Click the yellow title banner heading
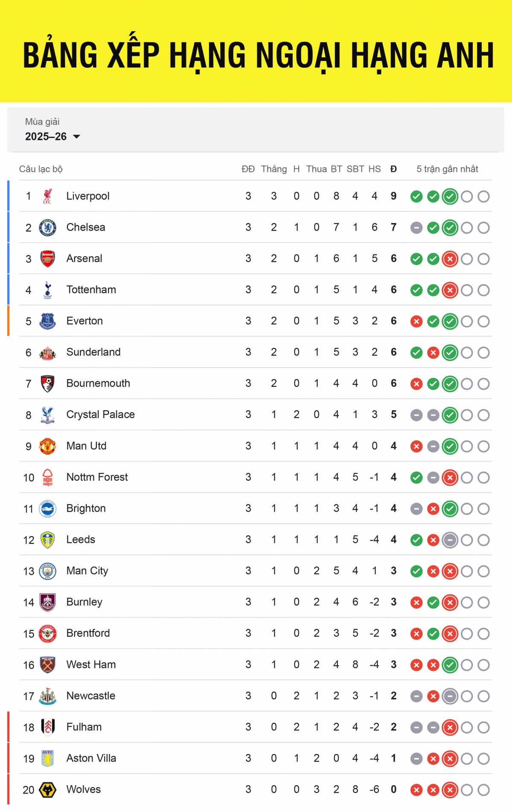Screen dimensions: 512x812 pos(258,55)
